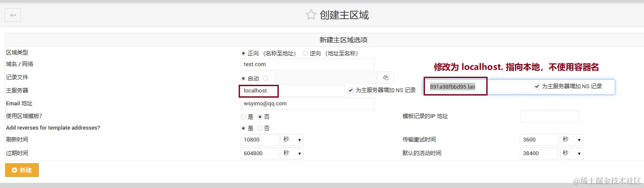Viewport: 644px width, 188px height.
Task: Click the 默认的活动时间 label
Action: click(422, 153)
